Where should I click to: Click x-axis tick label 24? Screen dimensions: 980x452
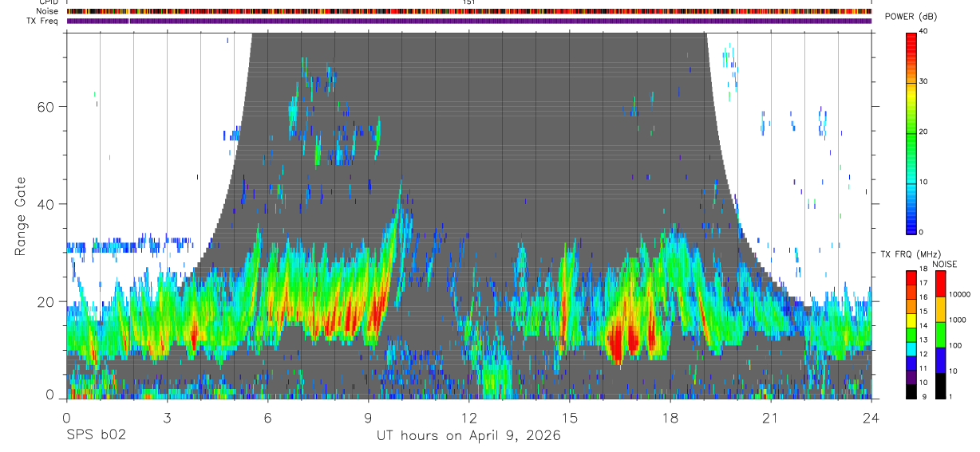pyautogui.click(x=871, y=418)
